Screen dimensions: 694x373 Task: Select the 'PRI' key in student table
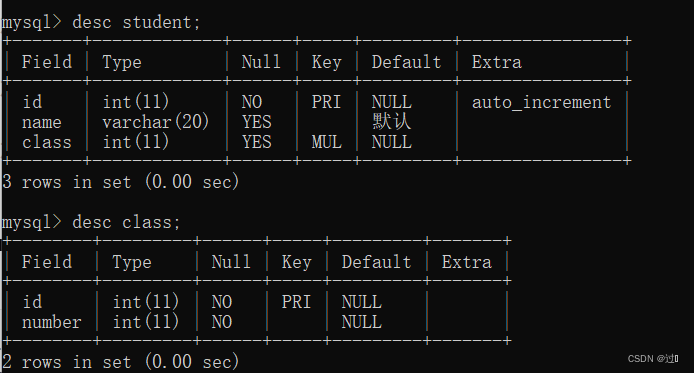point(326,102)
